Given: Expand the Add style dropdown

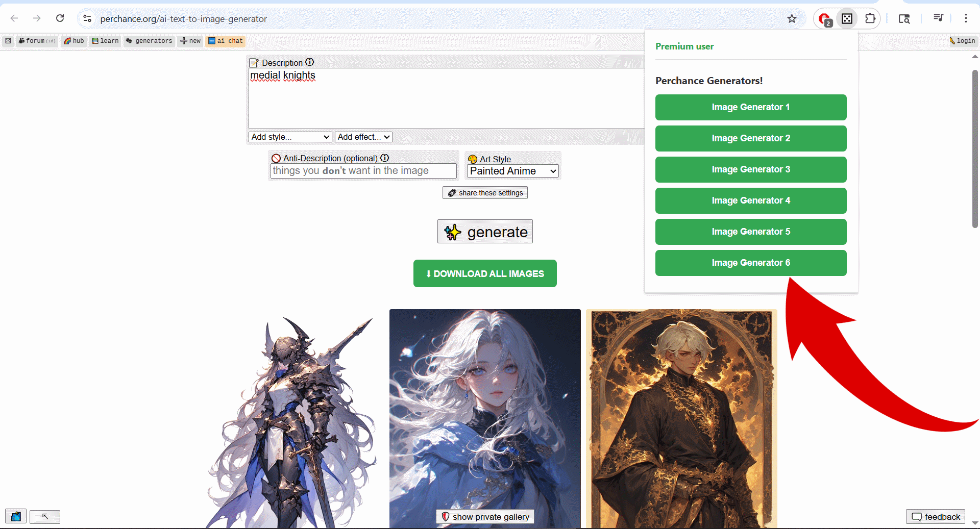Looking at the screenshot, I should click(290, 137).
